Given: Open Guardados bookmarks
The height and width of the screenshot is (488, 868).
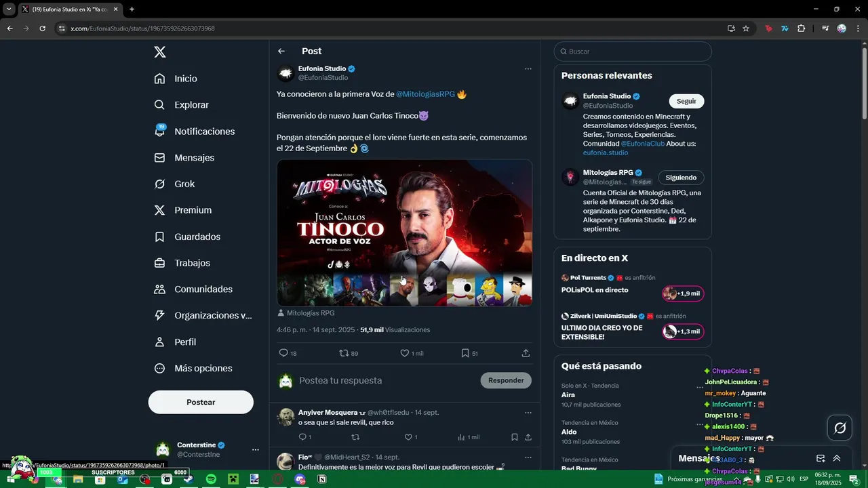Looking at the screenshot, I should coord(187,237).
